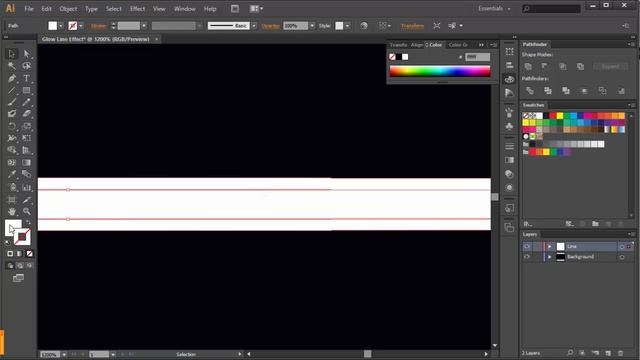Select the Scale tool

coord(27,126)
